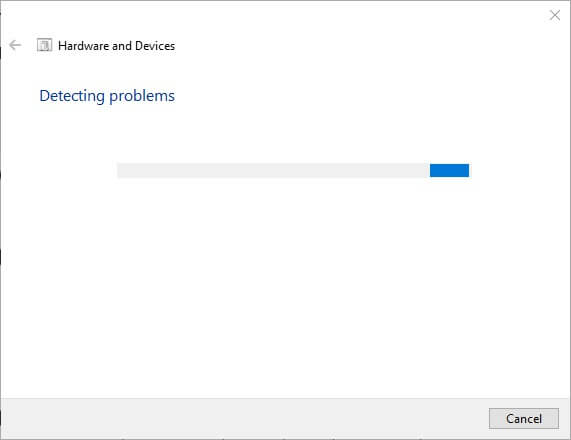Go back using the left arrow icon
Screen dimensions: 571x440
tap(15, 45)
